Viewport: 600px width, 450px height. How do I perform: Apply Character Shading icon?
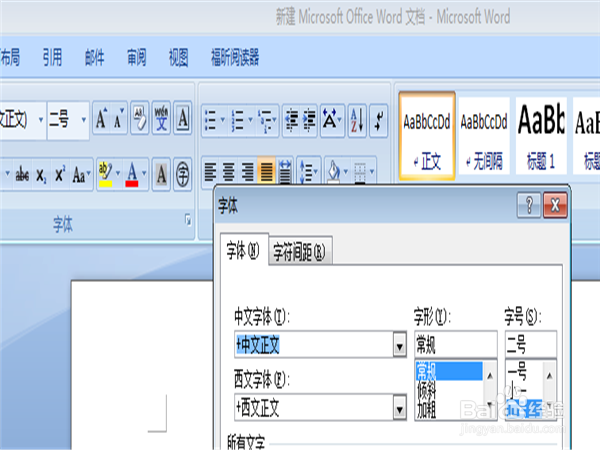(x=161, y=174)
